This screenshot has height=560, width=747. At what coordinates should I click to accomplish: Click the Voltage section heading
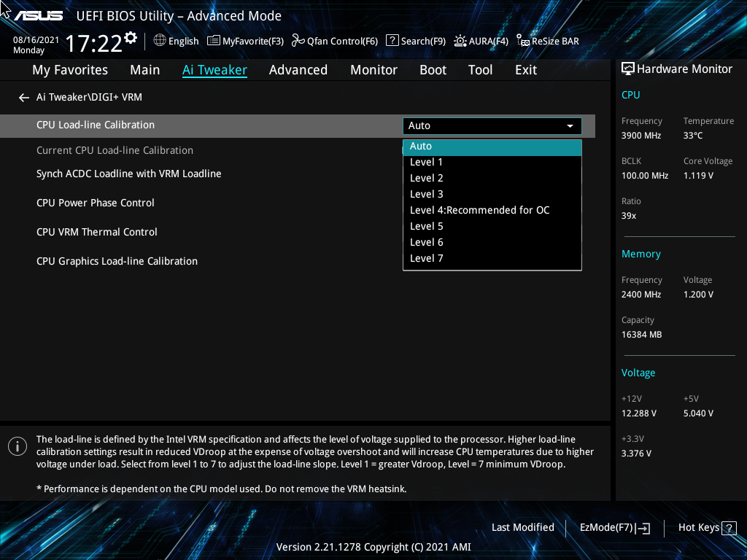(x=638, y=373)
